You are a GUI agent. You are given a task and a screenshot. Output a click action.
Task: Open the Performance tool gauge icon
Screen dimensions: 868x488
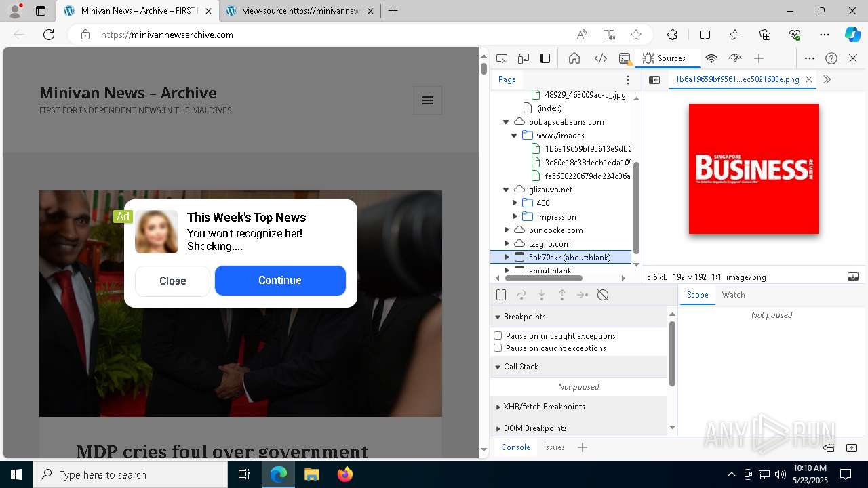point(735,58)
